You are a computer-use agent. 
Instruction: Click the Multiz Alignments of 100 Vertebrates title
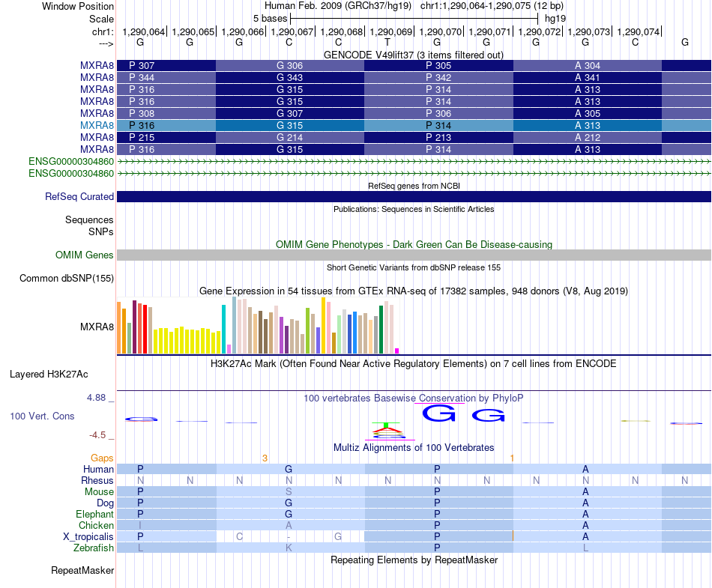(414, 447)
